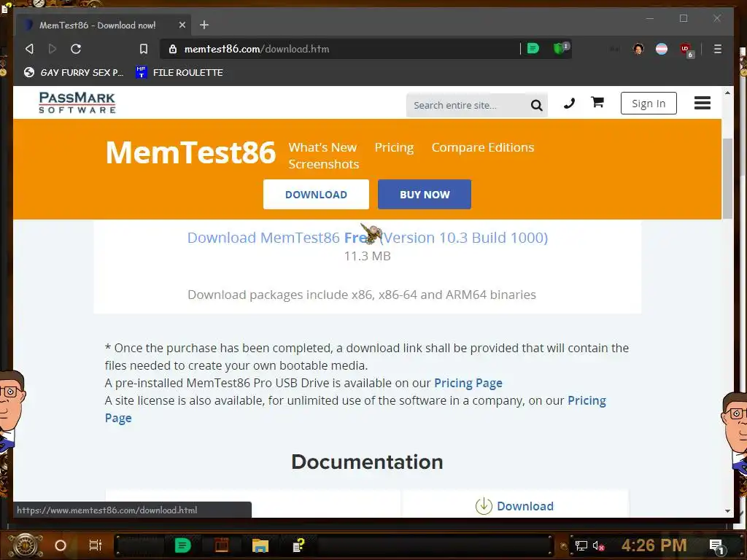Click the Sign In button

(649, 104)
